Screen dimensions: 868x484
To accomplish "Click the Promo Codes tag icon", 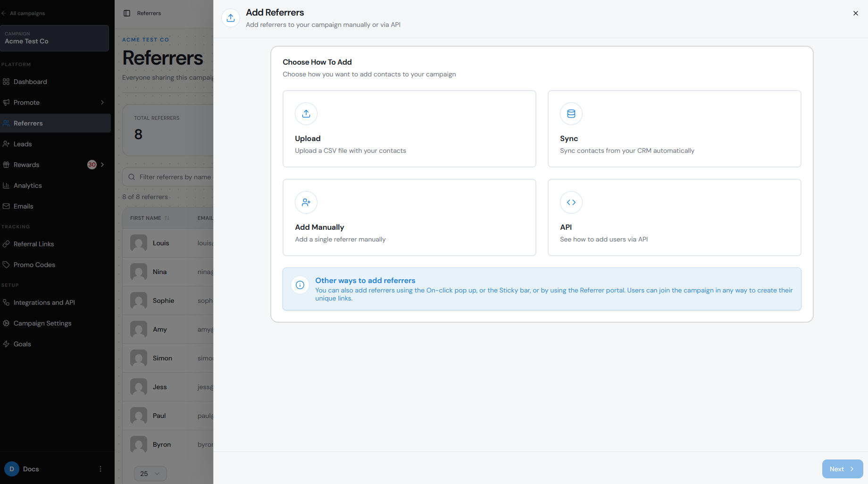I will coord(6,265).
